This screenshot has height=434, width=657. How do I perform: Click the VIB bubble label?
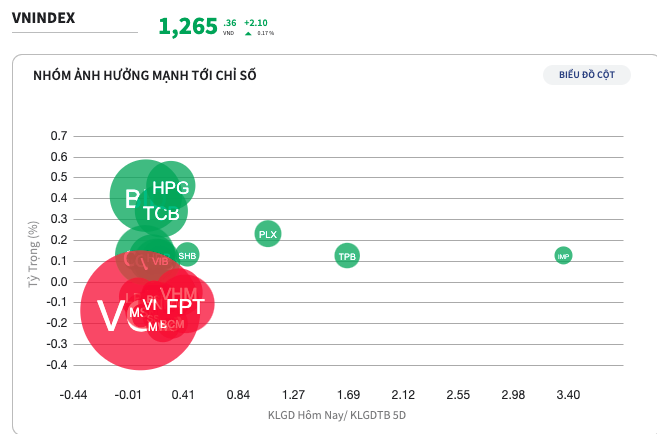tap(160, 261)
